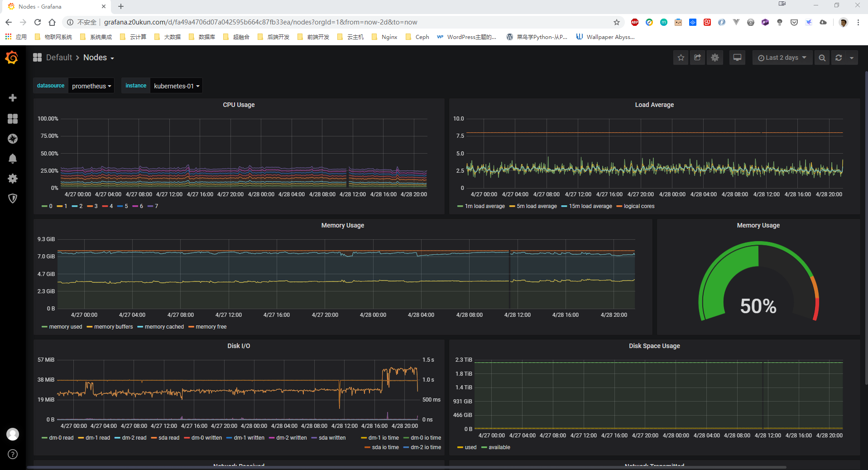
Task: Click the dashboard grid icon beside Default
Action: click(37, 57)
